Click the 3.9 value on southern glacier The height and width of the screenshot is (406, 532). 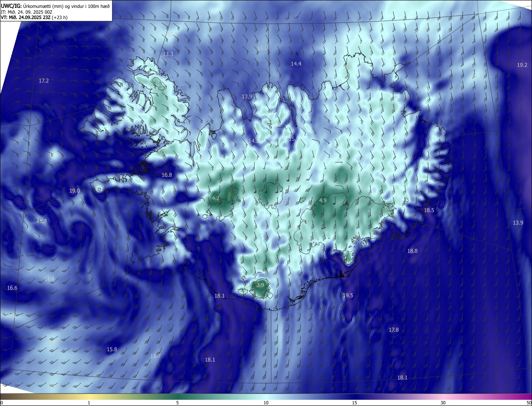[x=260, y=285]
